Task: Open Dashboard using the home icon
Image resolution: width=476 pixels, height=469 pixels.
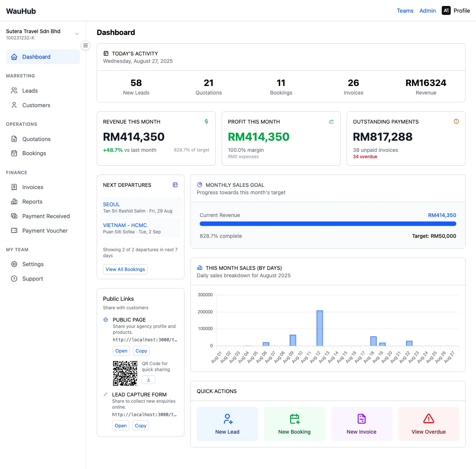Action: (x=14, y=57)
